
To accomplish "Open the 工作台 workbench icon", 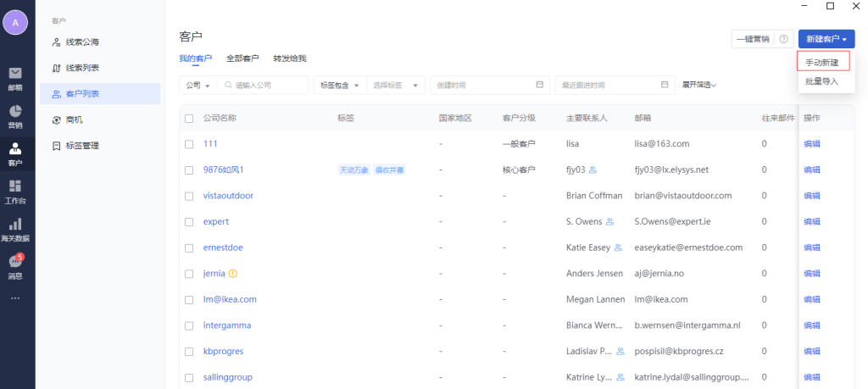I will click(15, 191).
